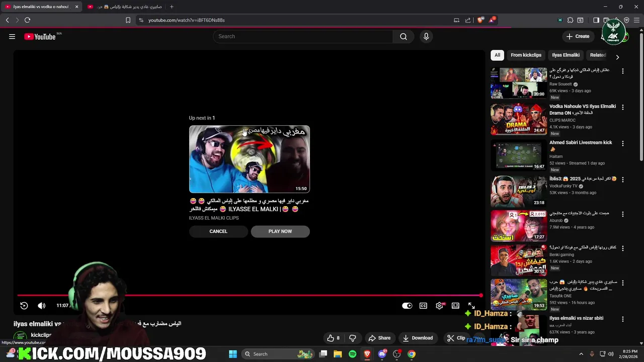Viewport: 644px width, 362px height.
Task: Show hidden system tray icons
Action: [x=581, y=354]
